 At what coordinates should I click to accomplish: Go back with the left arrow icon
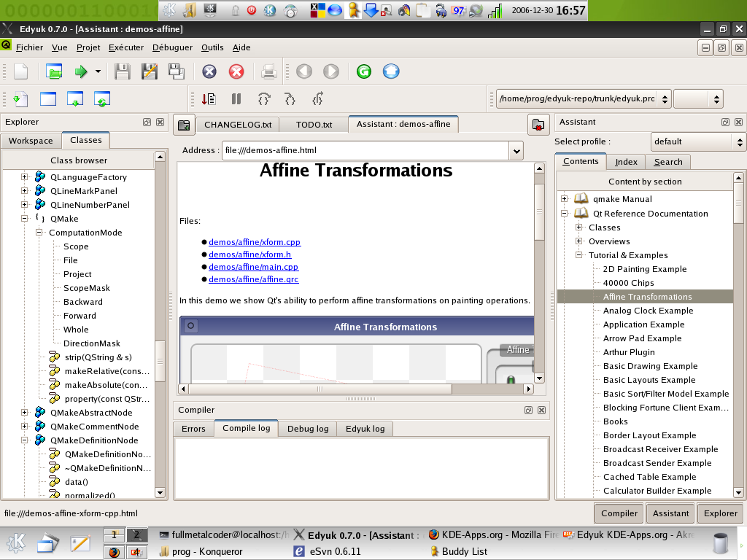pyautogui.click(x=304, y=72)
